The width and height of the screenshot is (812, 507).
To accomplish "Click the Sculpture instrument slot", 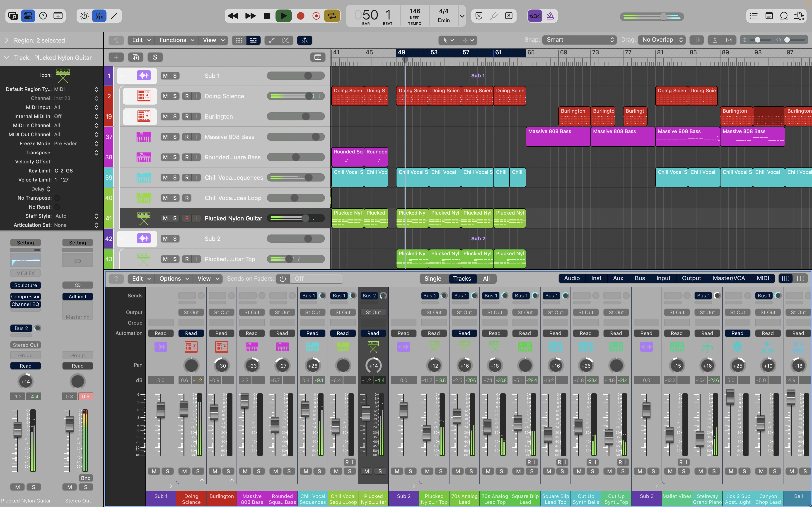I will 26,285.
